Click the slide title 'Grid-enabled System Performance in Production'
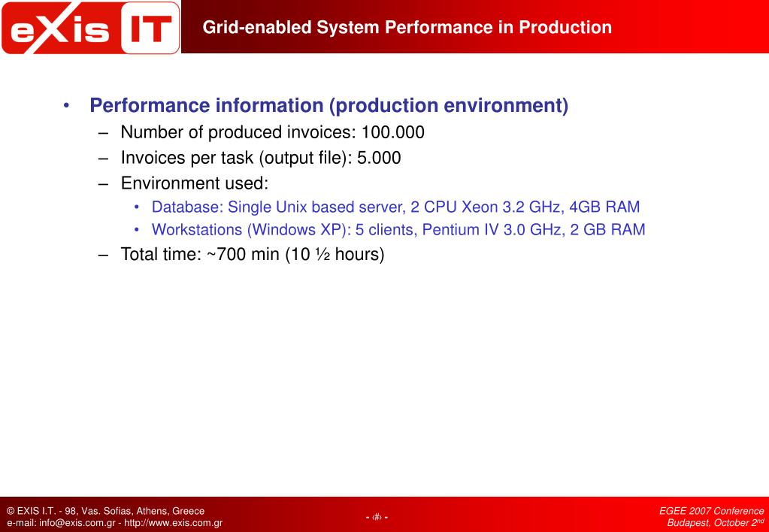The width and height of the screenshot is (769, 532). tap(407, 27)
